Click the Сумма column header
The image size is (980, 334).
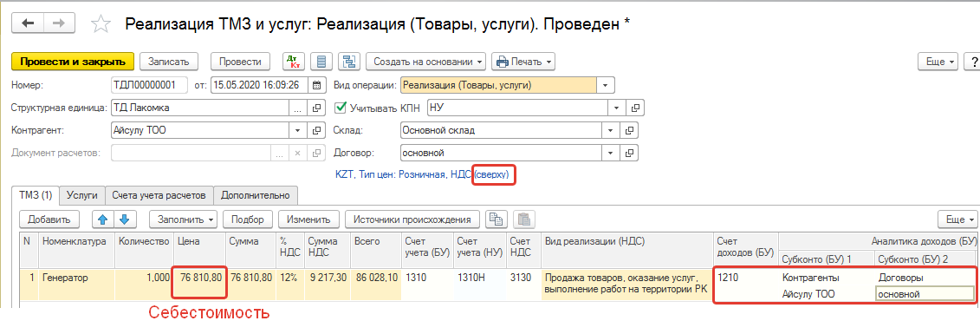tap(250, 250)
